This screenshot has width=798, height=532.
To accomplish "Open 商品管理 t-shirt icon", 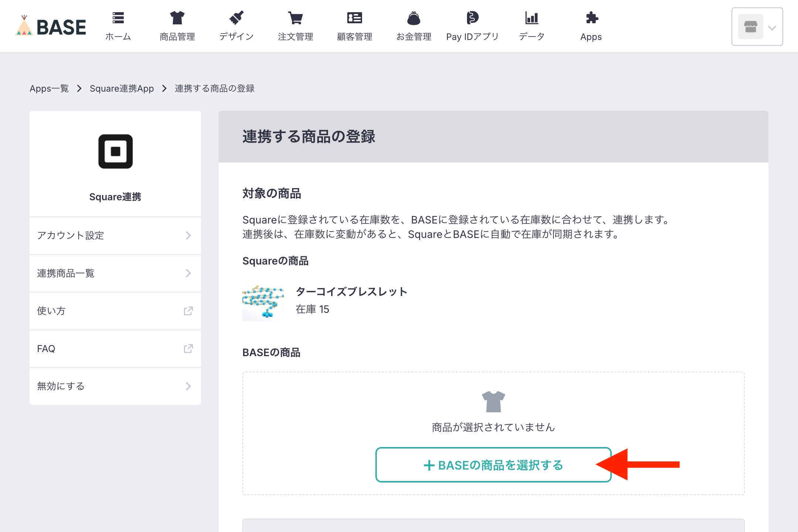I will [x=177, y=17].
